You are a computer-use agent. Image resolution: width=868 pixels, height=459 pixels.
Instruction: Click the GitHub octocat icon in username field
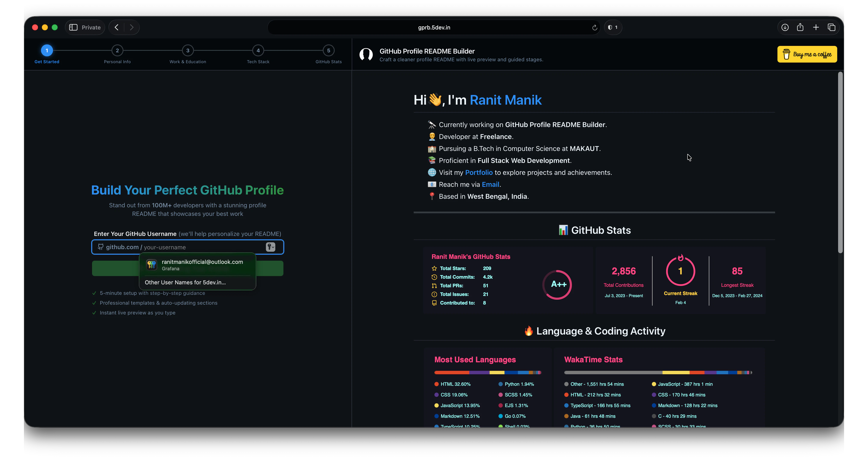100,247
